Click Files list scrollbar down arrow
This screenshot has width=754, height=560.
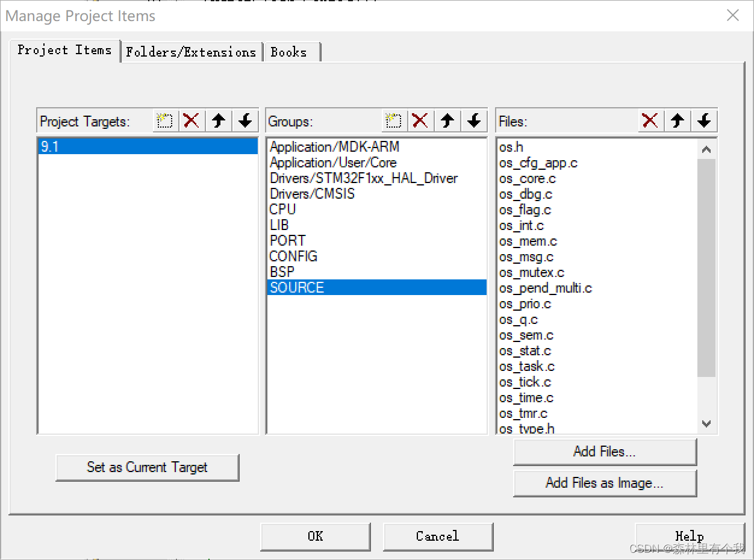706,423
